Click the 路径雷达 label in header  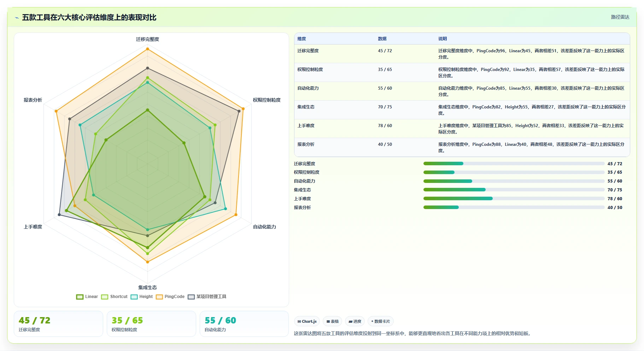620,17
